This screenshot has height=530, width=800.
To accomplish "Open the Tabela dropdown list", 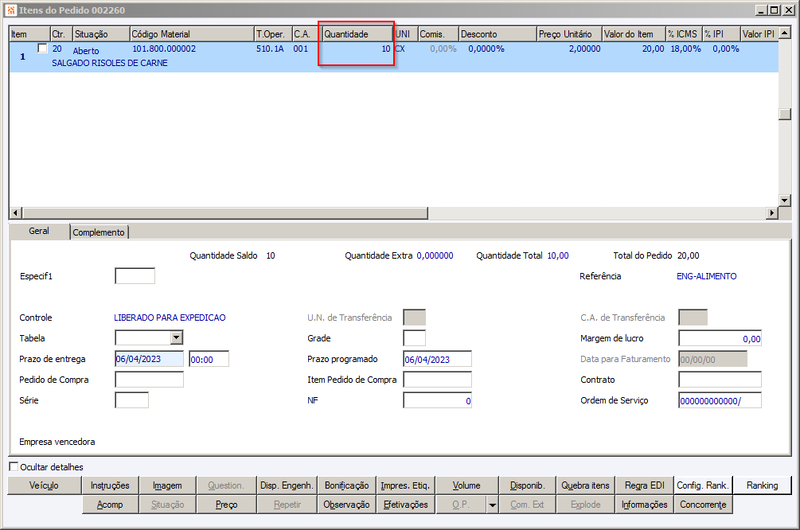I will 177,338.
